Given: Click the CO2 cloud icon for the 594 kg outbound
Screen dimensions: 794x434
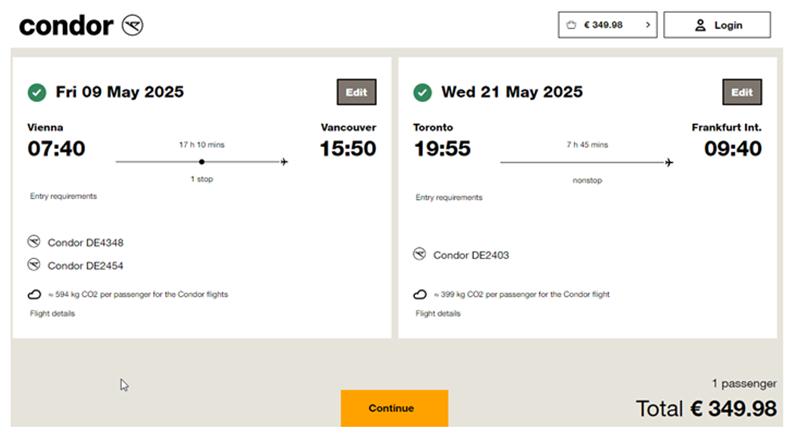Looking at the screenshot, I should (34, 294).
